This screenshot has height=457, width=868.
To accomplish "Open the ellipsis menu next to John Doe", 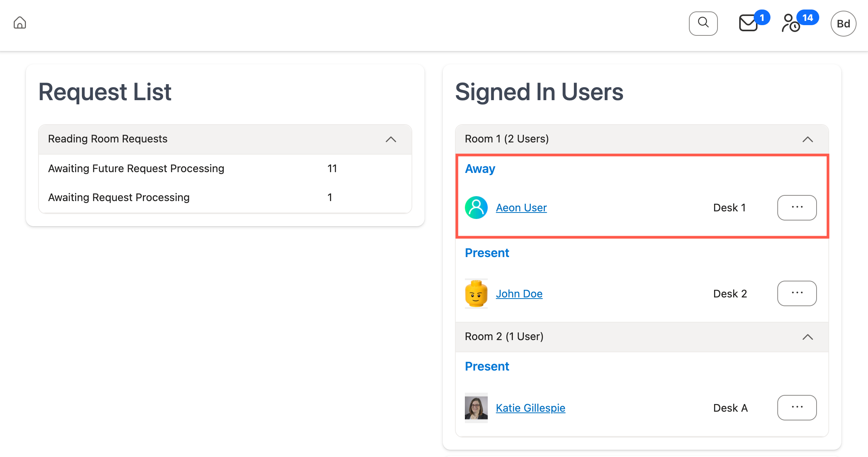I will pos(797,293).
